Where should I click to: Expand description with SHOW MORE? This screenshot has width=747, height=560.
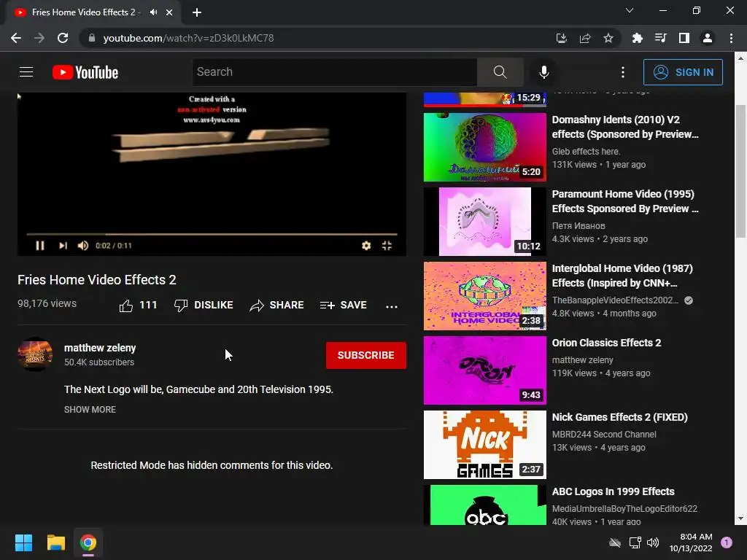pyautogui.click(x=90, y=410)
